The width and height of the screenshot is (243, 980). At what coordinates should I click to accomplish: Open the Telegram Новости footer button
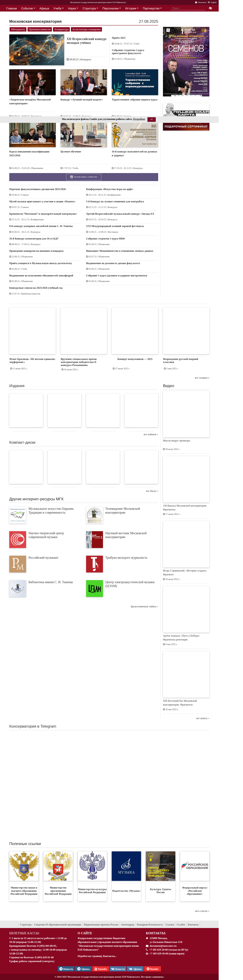coord(66,969)
